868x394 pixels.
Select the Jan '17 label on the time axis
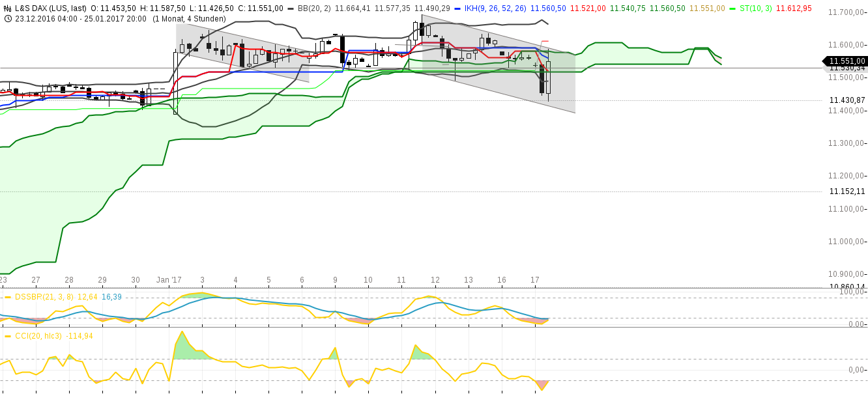169,279
